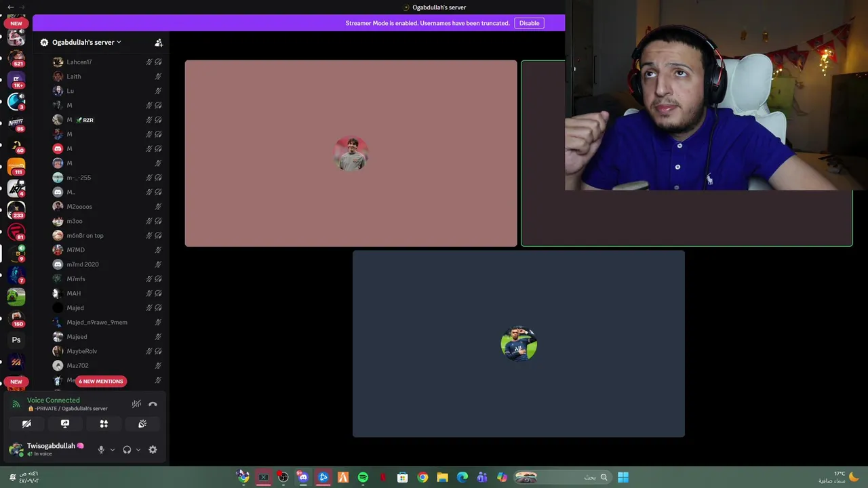Open the Windows Start menu
This screenshot has width=868, height=488.
point(623,477)
